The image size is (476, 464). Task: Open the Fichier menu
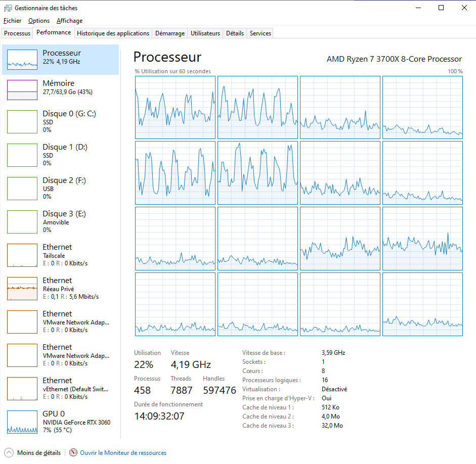12,21
